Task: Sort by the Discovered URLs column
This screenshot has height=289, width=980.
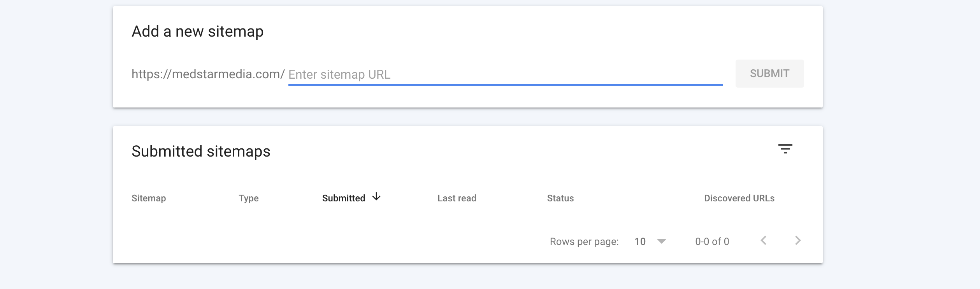Action: [x=739, y=198]
